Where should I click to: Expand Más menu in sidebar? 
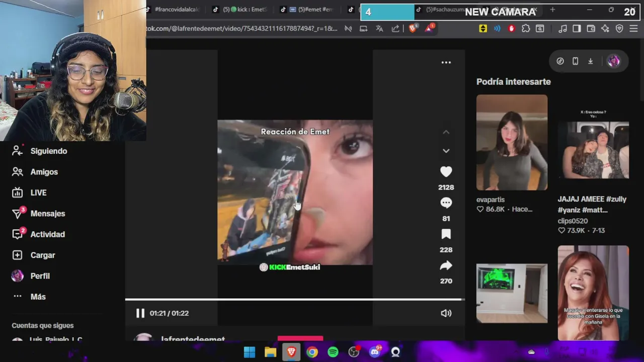click(38, 297)
